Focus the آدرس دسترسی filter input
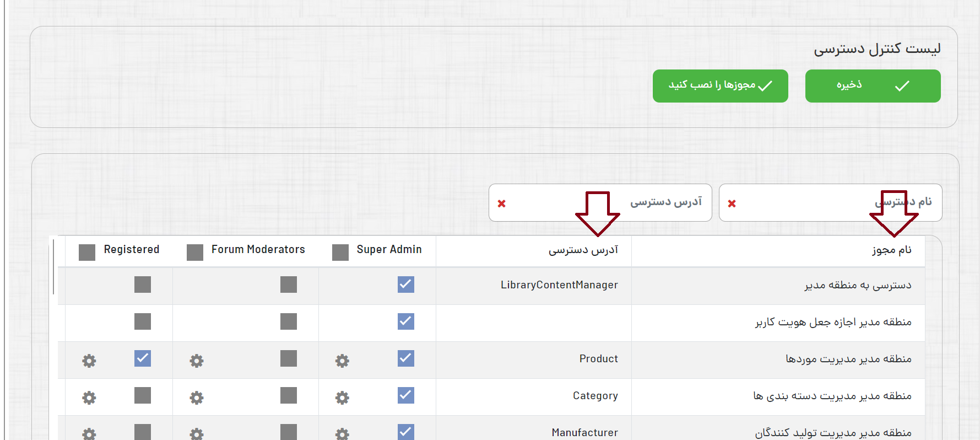980x440 pixels. (x=600, y=203)
